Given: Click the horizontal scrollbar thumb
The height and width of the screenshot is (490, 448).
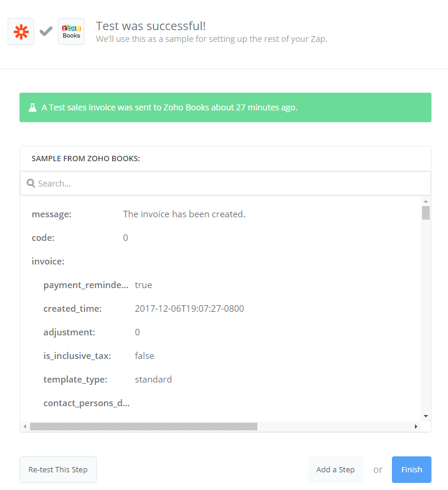Looking at the screenshot, I should coord(143,426).
